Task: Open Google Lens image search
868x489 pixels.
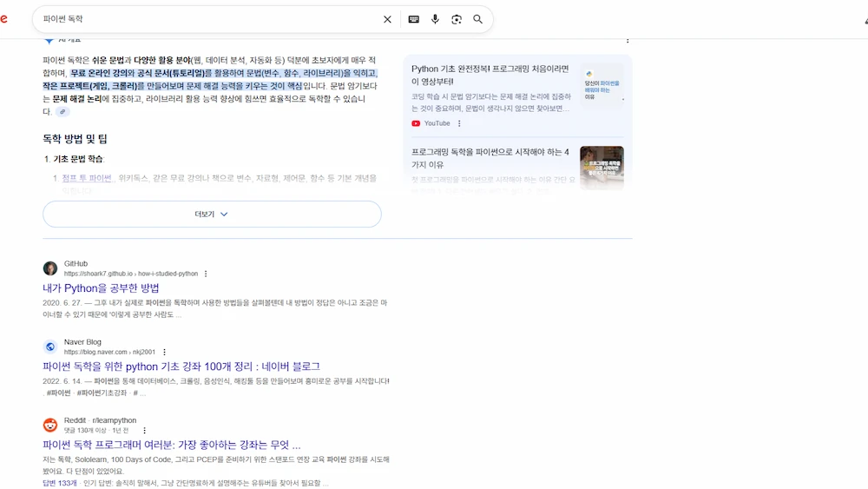Action: click(457, 19)
